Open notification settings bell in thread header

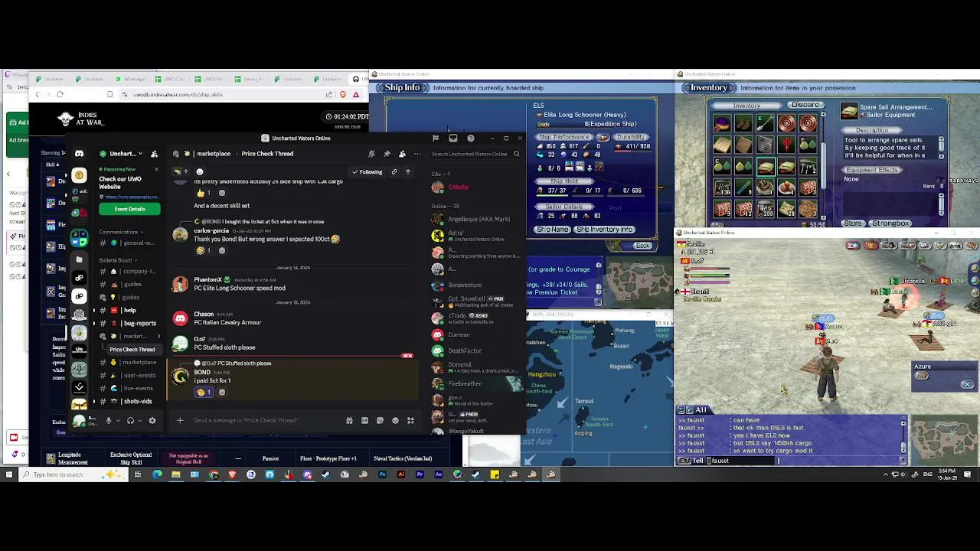pos(371,154)
